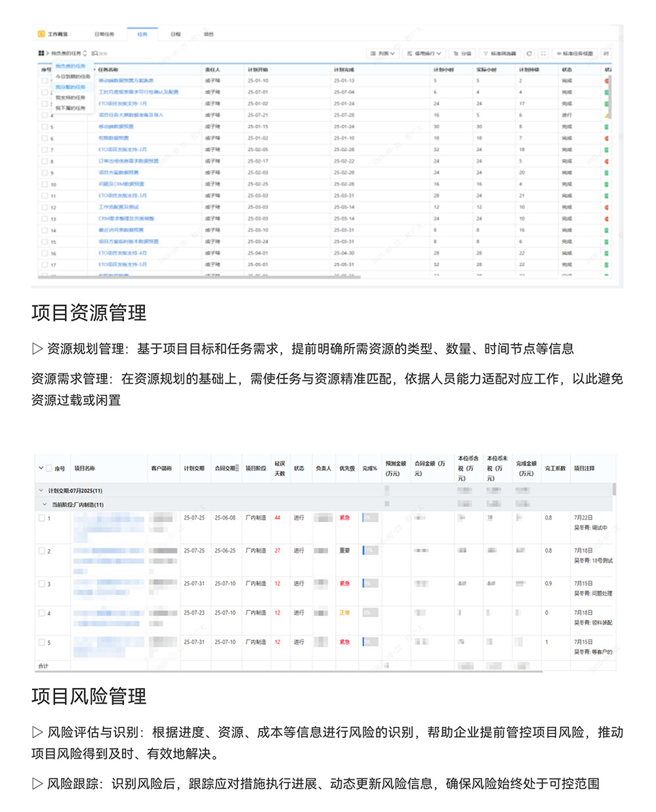Open the 常用操作 dropdown

(424, 53)
